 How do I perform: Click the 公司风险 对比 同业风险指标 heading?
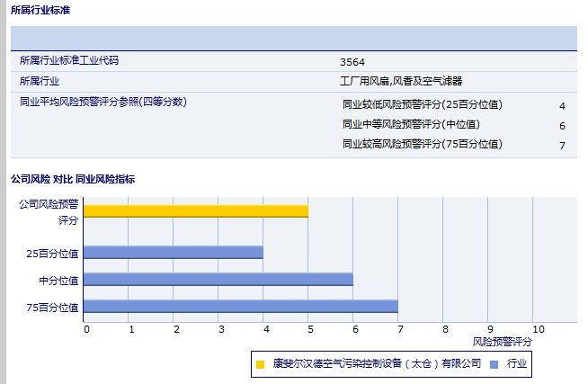(x=73, y=179)
